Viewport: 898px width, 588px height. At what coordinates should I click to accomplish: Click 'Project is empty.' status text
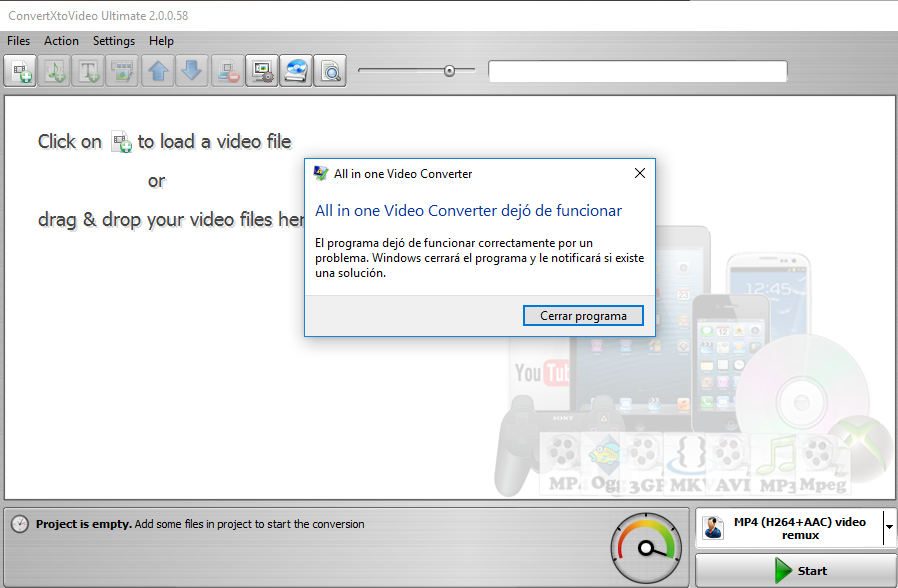click(84, 524)
